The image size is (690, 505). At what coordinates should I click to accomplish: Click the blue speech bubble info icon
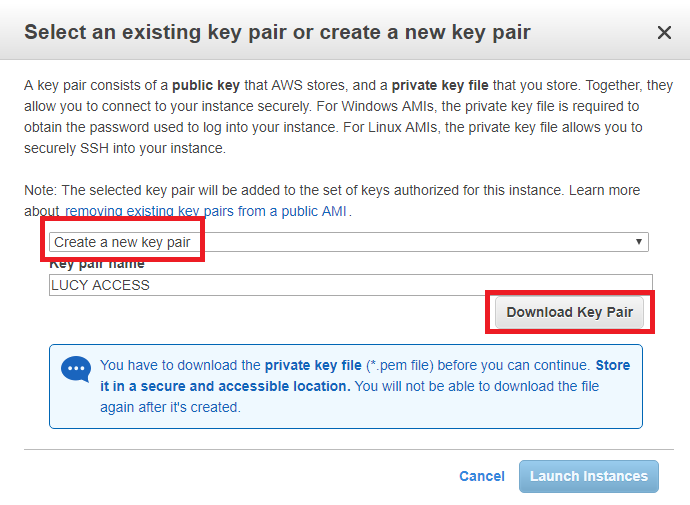(x=76, y=369)
